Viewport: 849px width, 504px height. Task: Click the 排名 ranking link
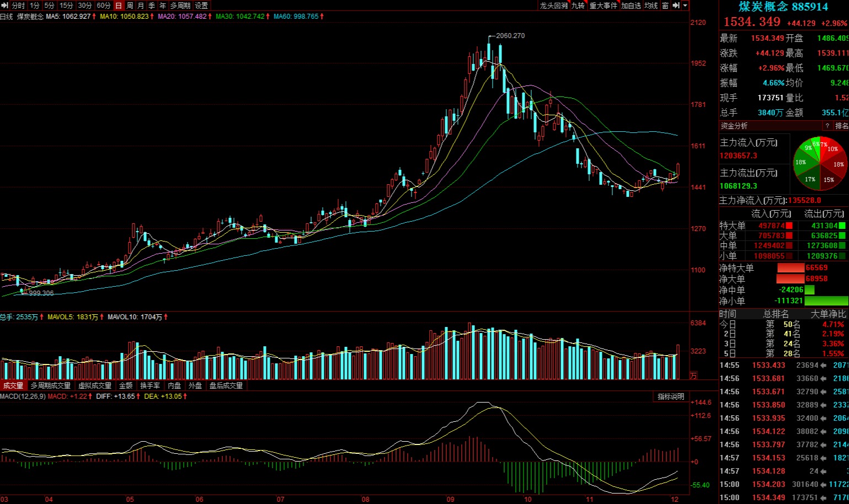(842, 126)
